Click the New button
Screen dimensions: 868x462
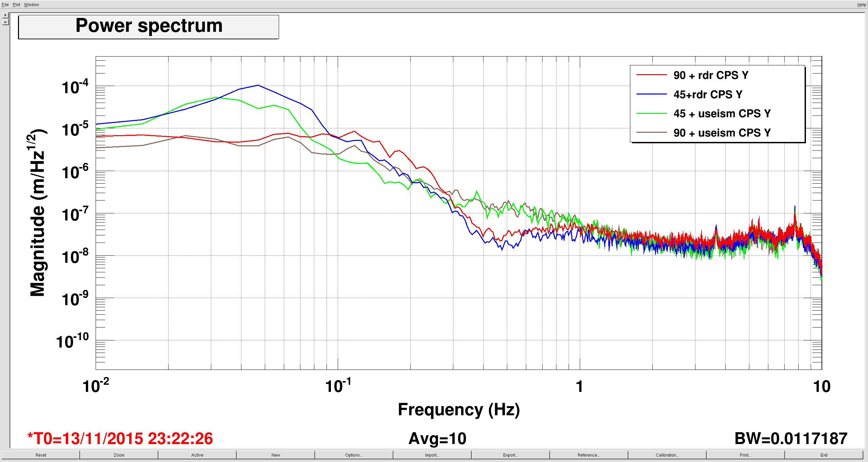click(276, 455)
